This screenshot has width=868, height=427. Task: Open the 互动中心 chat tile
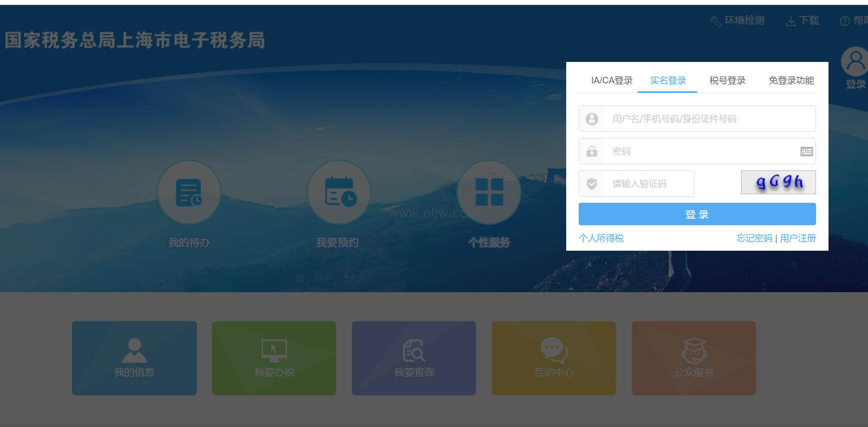pyautogui.click(x=554, y=358)
